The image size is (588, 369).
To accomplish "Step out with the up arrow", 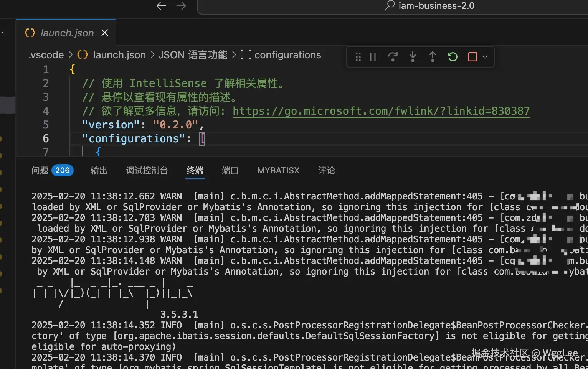I will 433,57.
